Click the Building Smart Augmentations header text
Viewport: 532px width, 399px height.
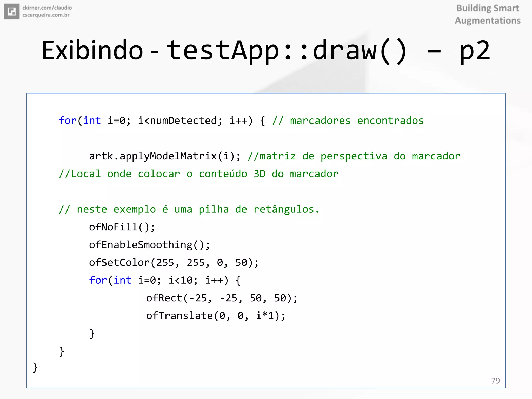pyautogui.click(x=488, y=14)
